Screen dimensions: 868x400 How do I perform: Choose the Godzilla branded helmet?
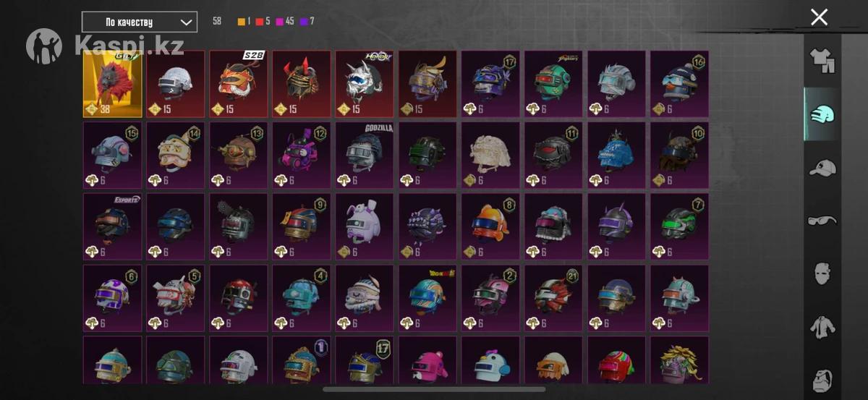click(x=365, y=155)
